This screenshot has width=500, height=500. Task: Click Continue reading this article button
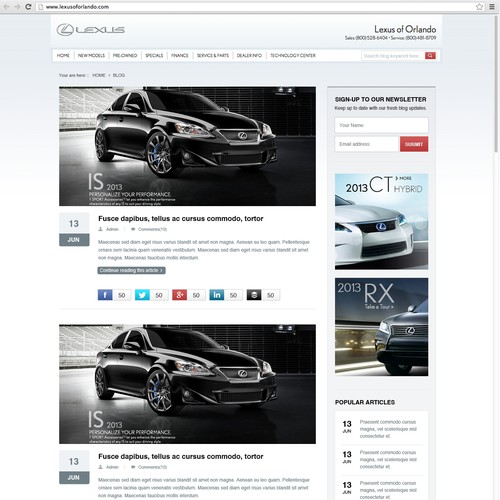click(131, 270)
